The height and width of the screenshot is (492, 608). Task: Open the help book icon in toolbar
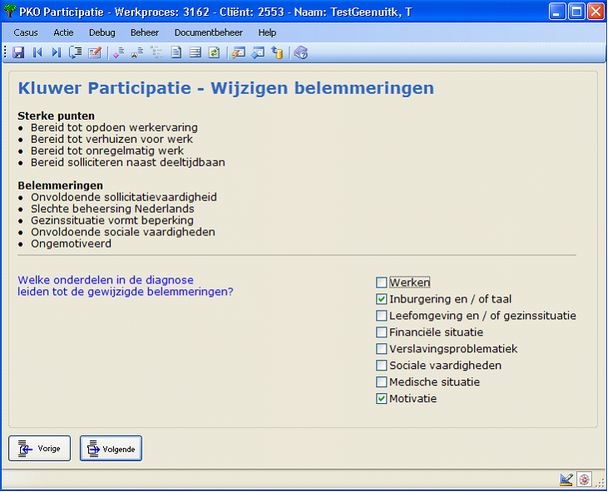click(x=301, y=52)
